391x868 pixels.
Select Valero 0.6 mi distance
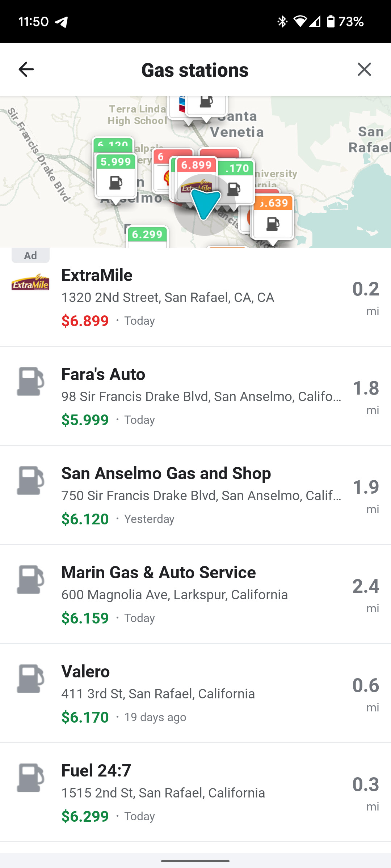coord(366,692)
